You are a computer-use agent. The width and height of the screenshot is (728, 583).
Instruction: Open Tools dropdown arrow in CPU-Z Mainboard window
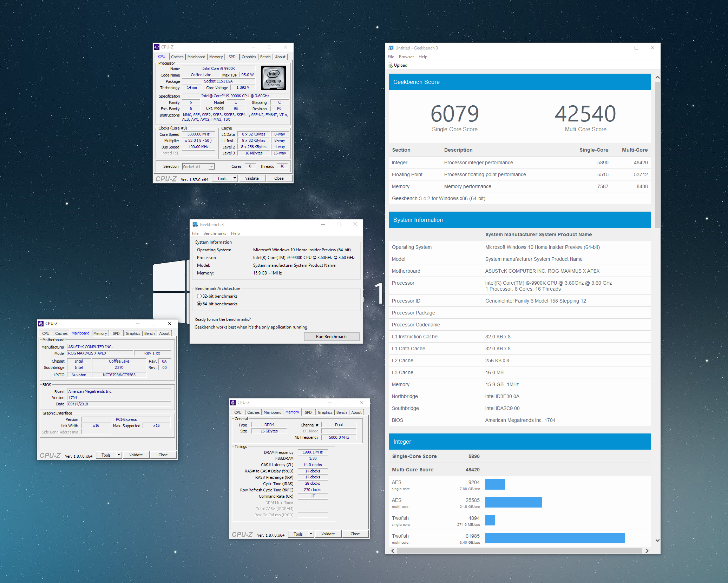[119, 455]
